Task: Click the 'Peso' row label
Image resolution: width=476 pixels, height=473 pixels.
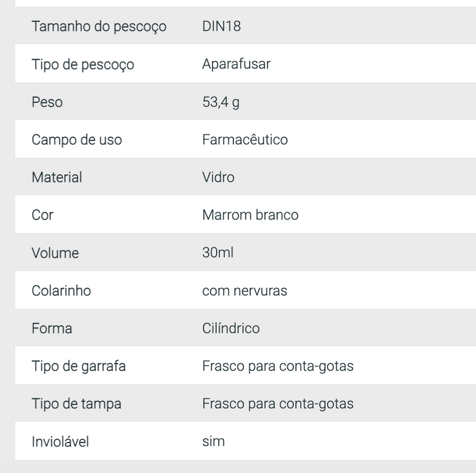Action: 47,103
